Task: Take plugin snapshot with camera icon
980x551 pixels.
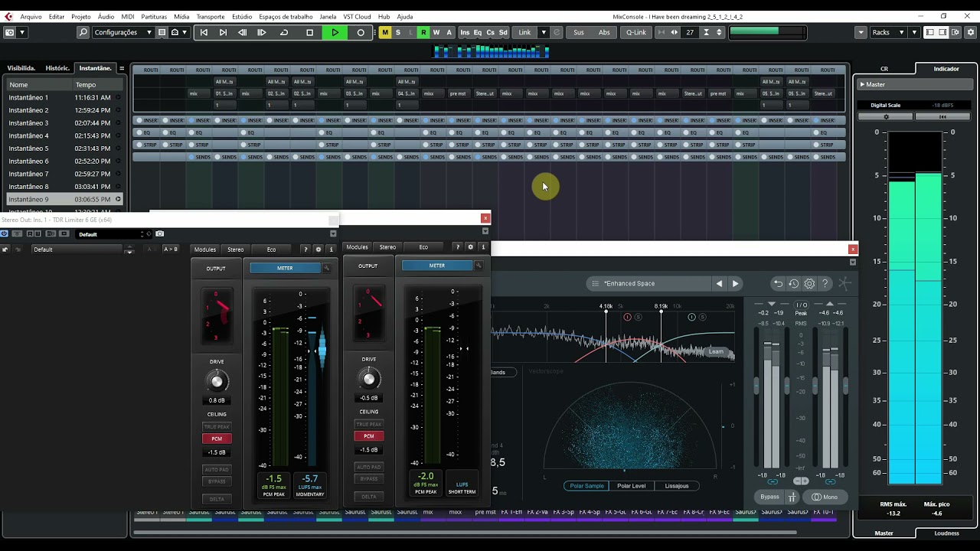Action: point(160,233)
